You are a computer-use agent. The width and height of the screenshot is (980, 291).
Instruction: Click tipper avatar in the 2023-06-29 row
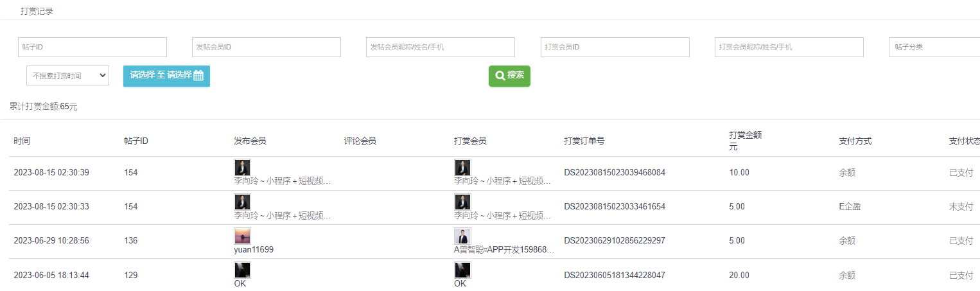(x=462, y=236)
